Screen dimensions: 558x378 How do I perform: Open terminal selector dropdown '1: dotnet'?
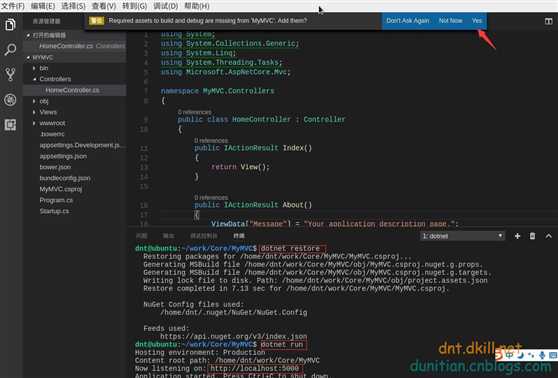click(x=462, y=236)
